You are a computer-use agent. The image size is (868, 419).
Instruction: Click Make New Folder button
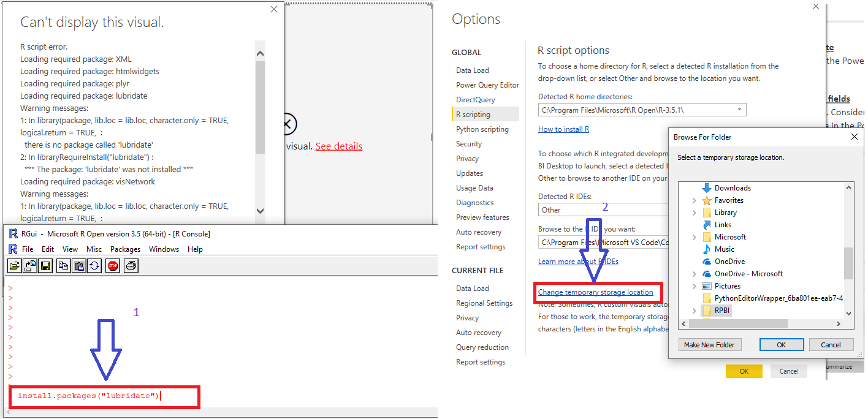point(709,345)
